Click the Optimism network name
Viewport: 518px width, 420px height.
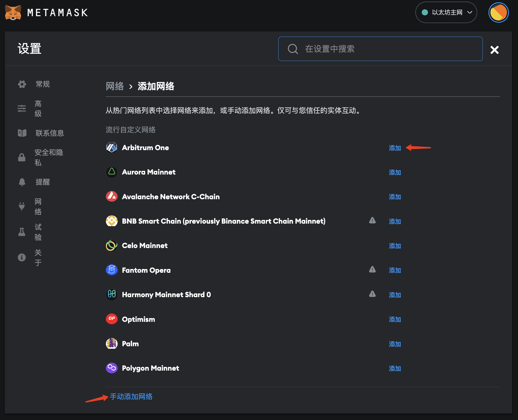[x=139, y=319]
